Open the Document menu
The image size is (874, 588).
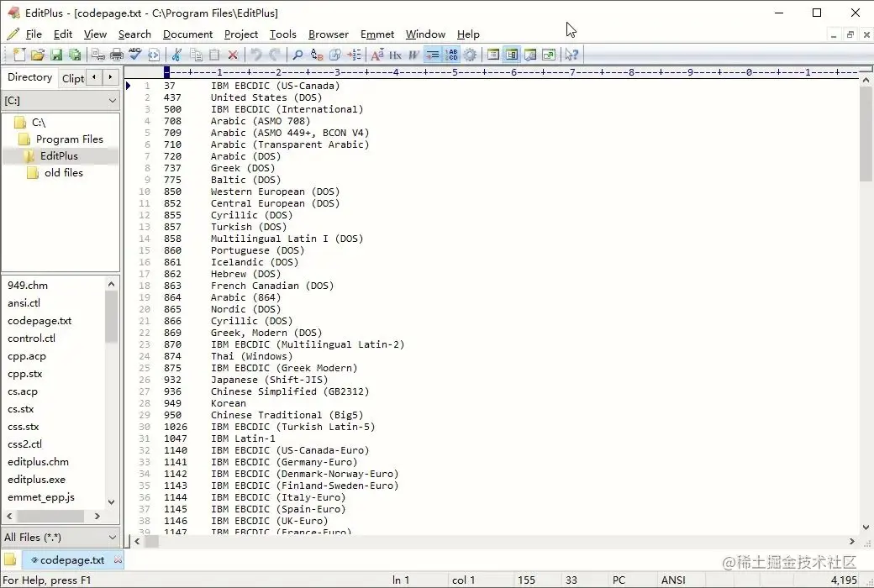(x=188, y=34)
